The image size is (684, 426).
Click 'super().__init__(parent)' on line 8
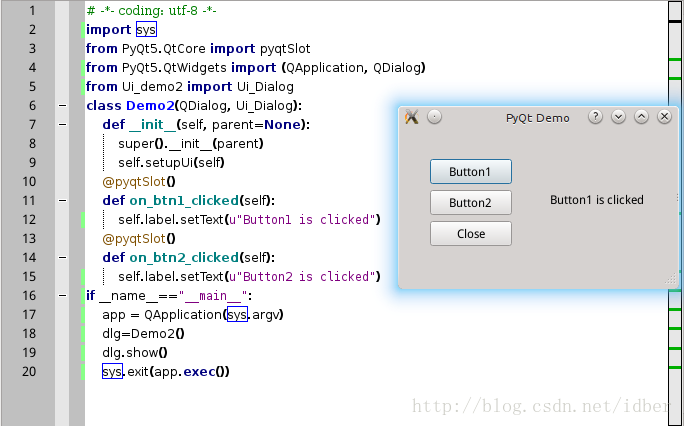[191, 144]
